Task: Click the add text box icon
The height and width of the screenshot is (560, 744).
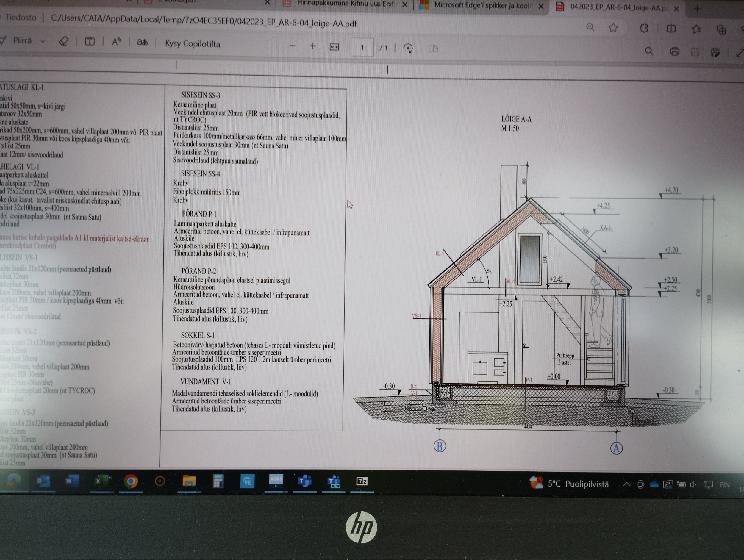Action: point(90,42)
